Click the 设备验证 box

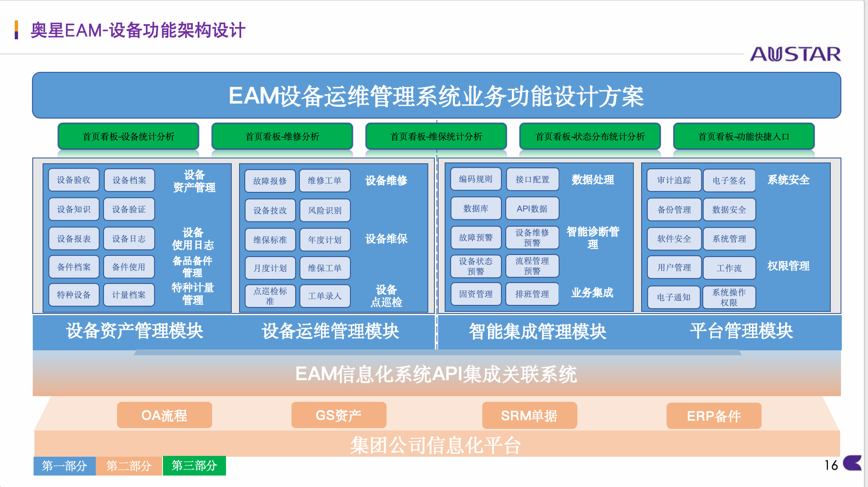coord(129,210)
